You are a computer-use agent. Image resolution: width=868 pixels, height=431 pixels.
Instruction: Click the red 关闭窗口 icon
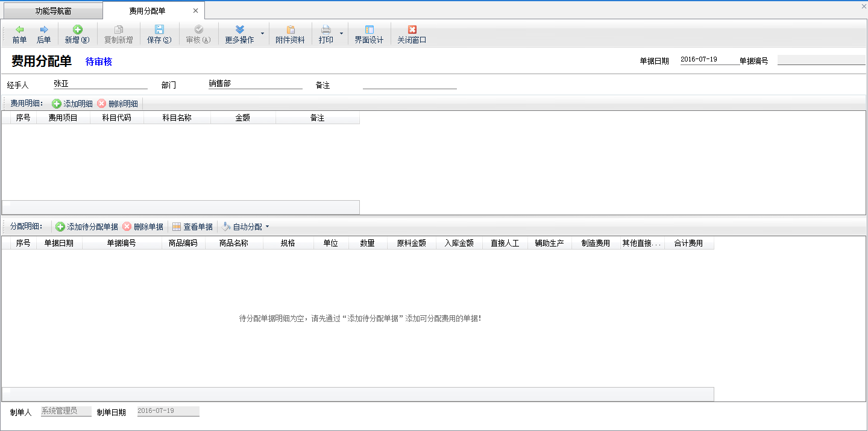[x=412, y=30]
